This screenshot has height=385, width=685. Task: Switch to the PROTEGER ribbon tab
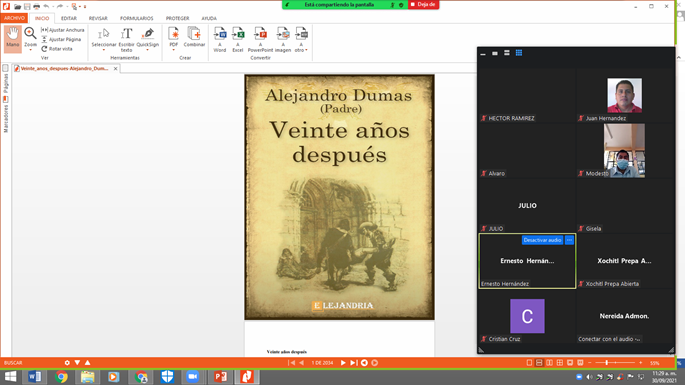pyautogui.click(x=177, y=18)
